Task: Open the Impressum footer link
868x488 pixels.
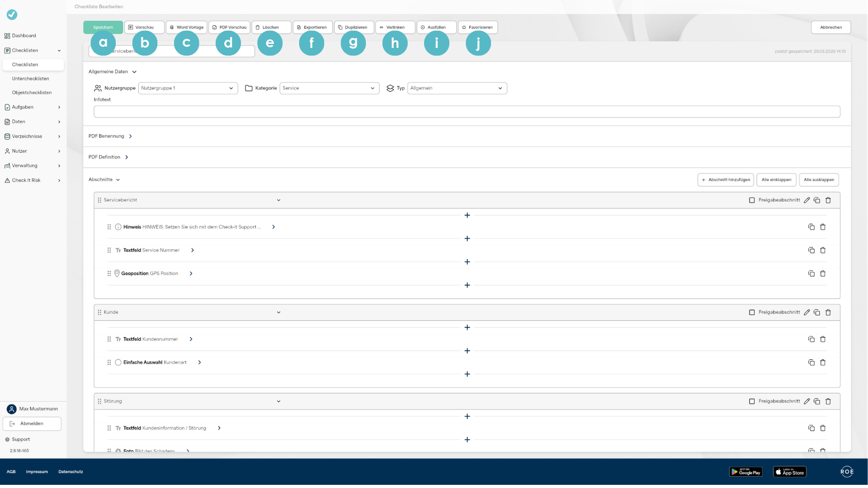Action: [37, 472]
